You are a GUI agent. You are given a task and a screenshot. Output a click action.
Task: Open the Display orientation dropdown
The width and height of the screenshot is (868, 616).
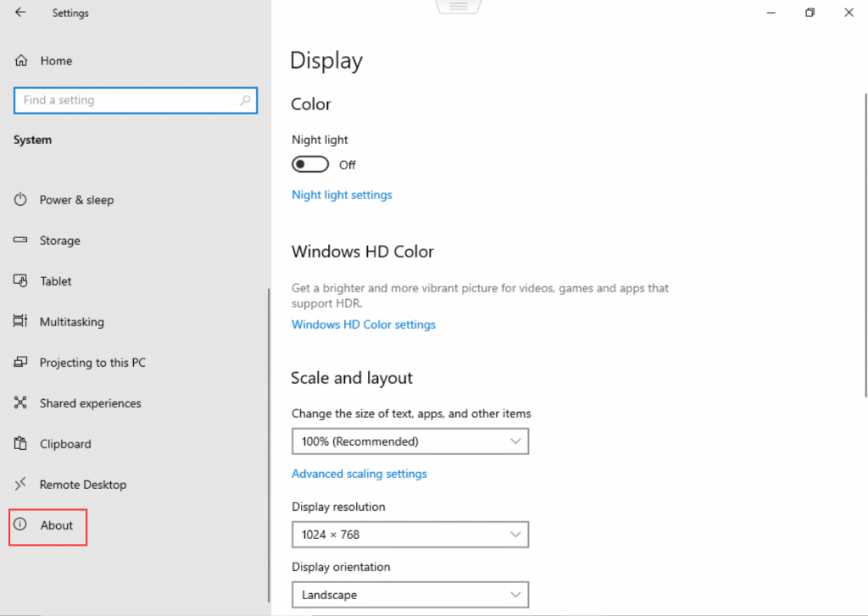pyautogui.click(x=410, y=595)
